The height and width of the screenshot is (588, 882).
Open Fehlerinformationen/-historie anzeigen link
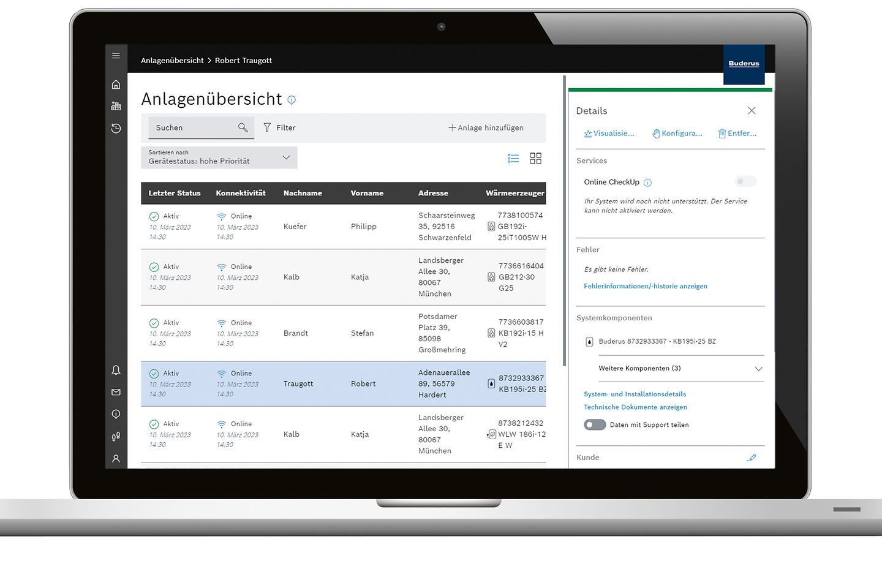pos(645,286)
